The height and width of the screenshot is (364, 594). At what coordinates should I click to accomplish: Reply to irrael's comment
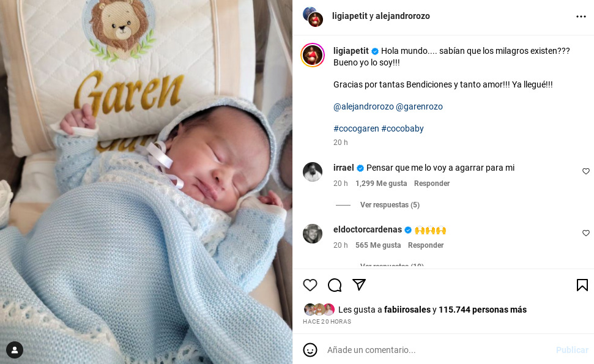[431, 184]
